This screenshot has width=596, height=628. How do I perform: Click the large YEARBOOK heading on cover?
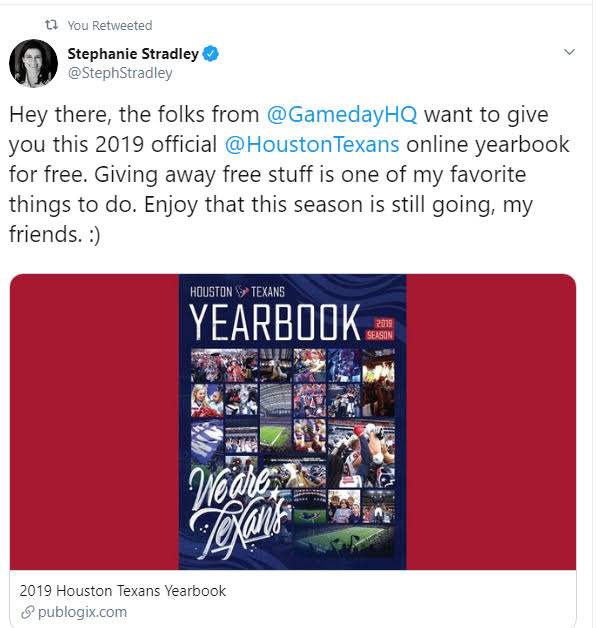[275, 322]
